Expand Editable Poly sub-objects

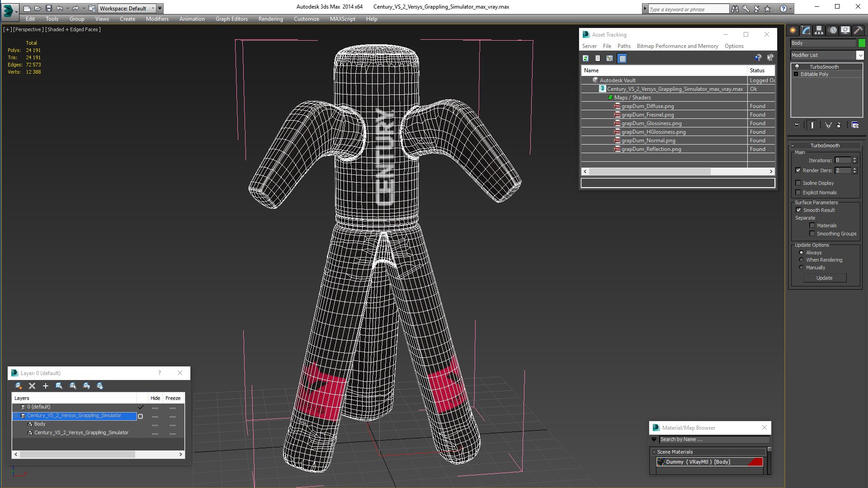796,74
